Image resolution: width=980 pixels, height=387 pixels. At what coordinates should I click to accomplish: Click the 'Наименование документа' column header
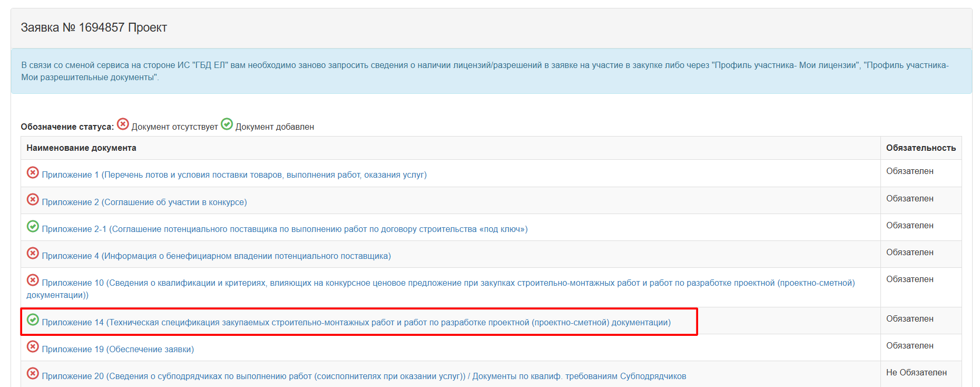click(81, 148)
